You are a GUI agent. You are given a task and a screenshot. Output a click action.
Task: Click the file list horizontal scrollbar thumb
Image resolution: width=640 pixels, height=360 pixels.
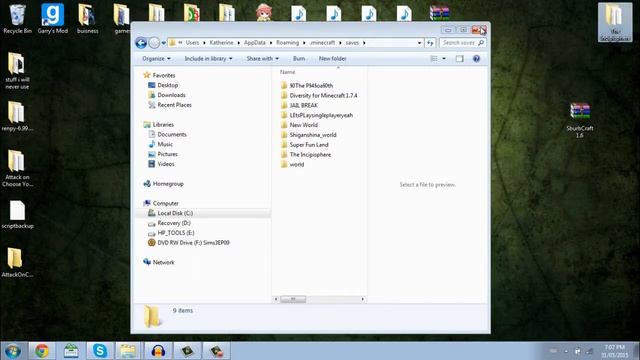[x=293, y=299]
